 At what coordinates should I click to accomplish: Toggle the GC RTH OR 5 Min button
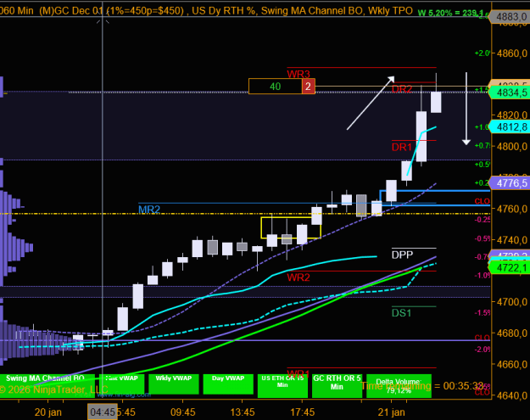point(337,385)
